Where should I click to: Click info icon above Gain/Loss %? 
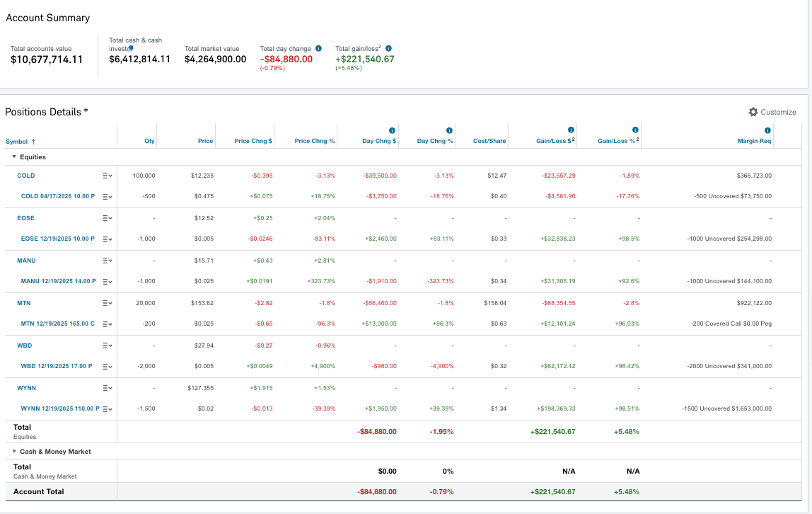click(635, 130)
